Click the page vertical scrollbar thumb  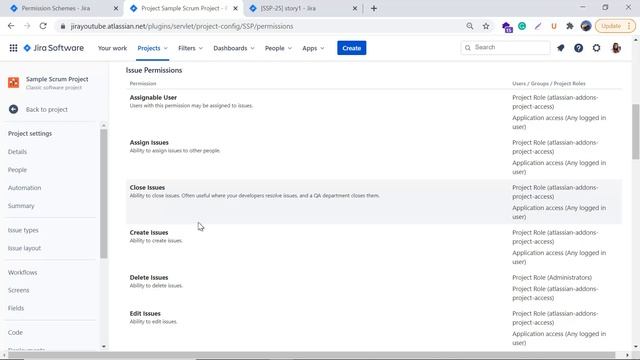pyautogui.click(x=636, y=131)
